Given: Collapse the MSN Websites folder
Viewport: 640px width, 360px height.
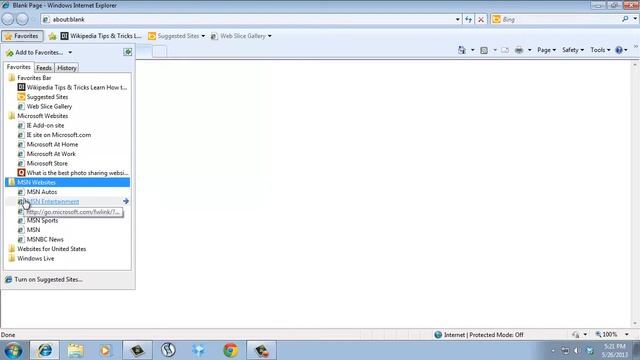Looking at the screenshot, I should click(67, 182).
